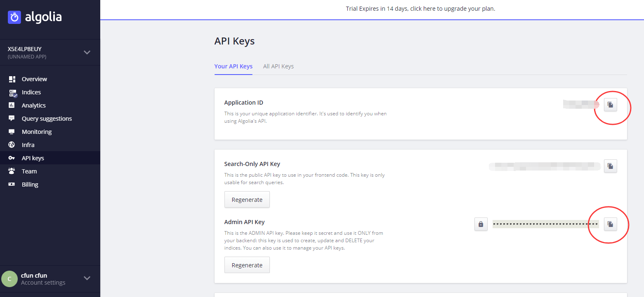This screenshot has height=297, width=644.
Task: Open Account settings link
Action: [x=43, y=283]
